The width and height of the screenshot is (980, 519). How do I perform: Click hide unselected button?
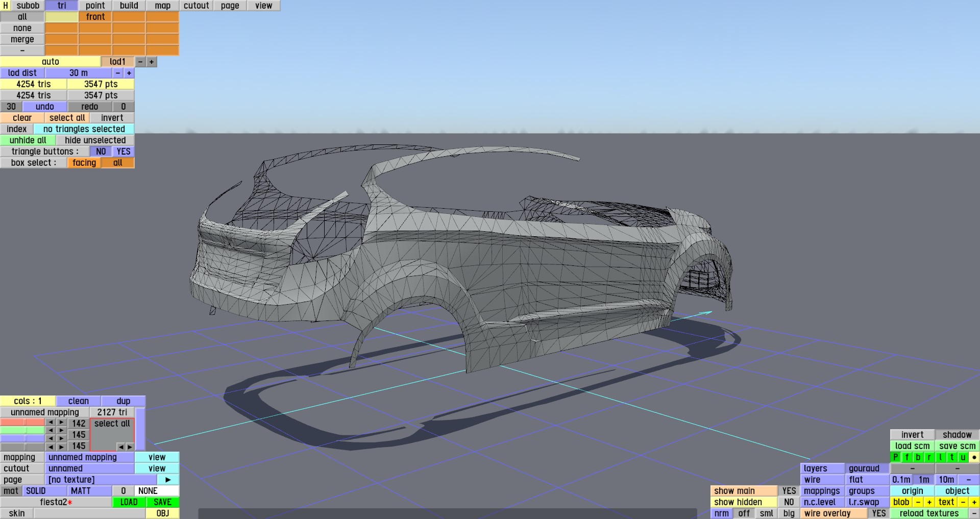95,140
